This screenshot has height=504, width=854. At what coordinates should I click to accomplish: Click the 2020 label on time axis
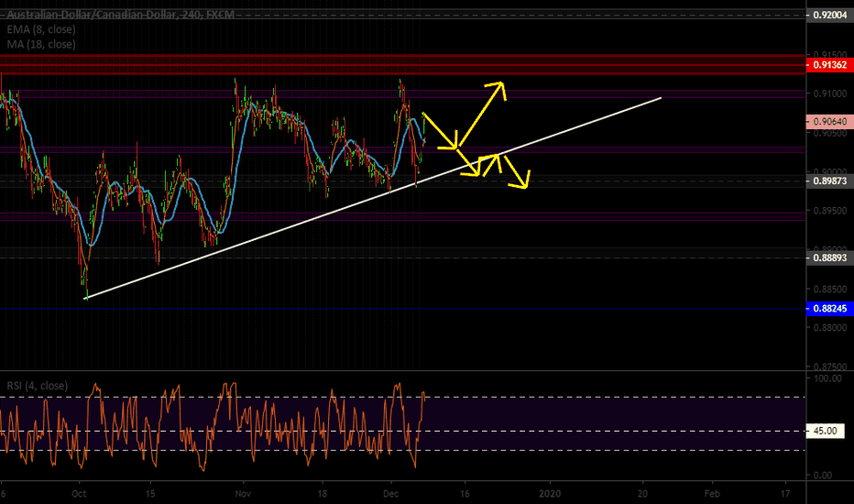point(551,491)
